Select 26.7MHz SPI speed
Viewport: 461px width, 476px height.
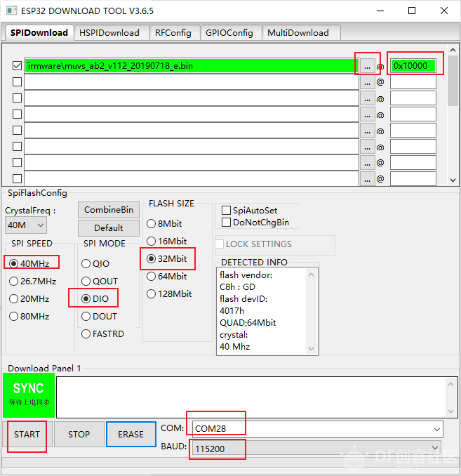pyautogui.click(x=32, y=281)
